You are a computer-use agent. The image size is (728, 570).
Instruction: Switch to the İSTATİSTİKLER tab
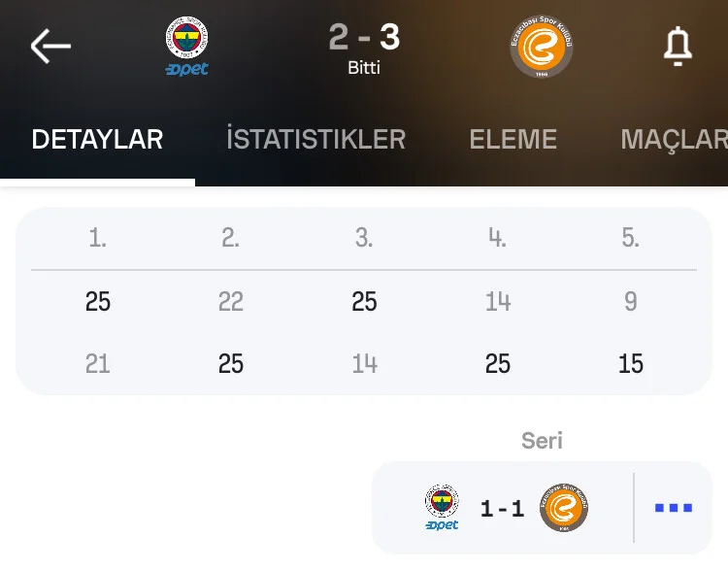tap(315, 139)
